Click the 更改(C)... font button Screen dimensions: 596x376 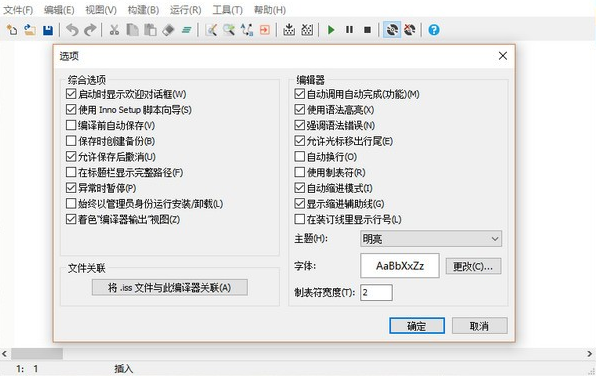pos(473,266)
